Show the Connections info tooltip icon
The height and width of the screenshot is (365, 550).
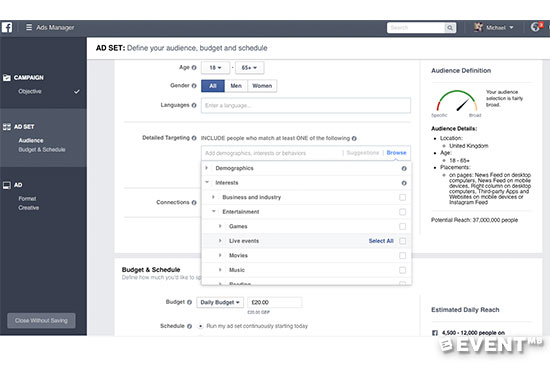(194, 203)
